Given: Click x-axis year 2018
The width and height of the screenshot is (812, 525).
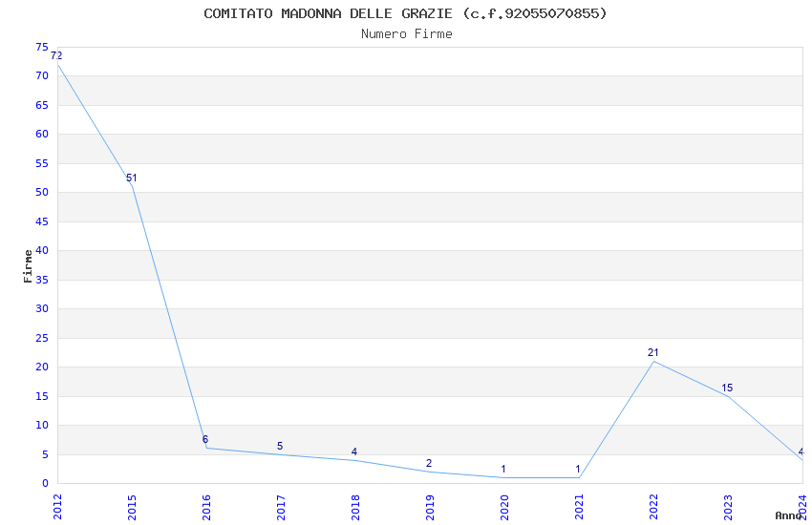Looking at the screenshot, I should coord(355,507).
